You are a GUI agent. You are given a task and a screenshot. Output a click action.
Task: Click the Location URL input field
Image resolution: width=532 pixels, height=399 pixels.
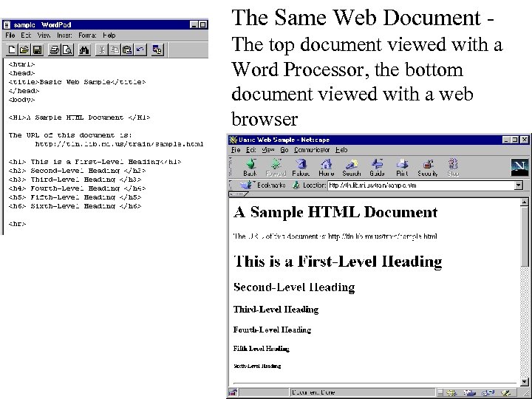coord(421,185)
